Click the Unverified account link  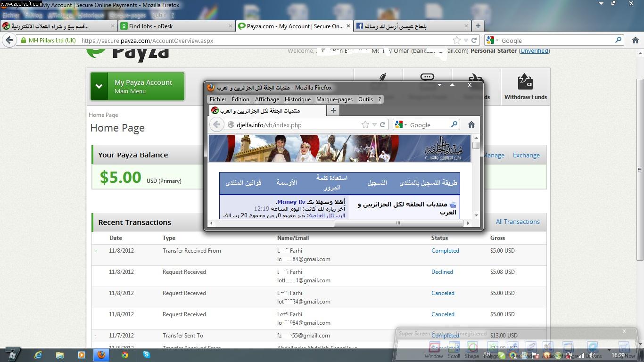pyautogui.click(x=534, y=50)
